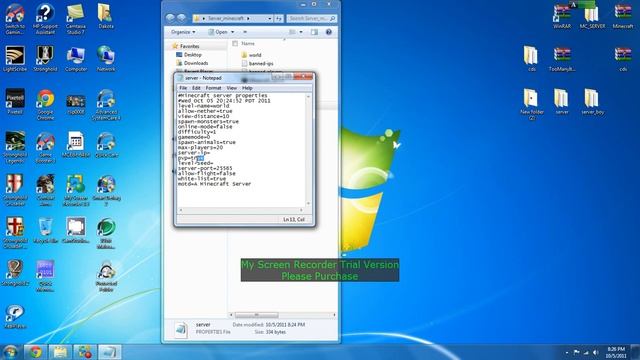
Task: Click the Notepad taskbar button
Action: 109,352
